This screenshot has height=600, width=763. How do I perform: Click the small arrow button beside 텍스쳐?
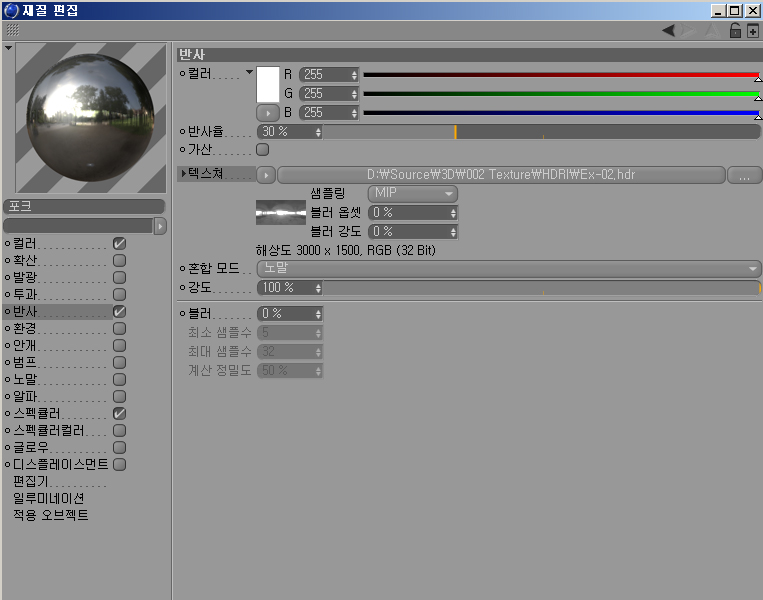265,175
